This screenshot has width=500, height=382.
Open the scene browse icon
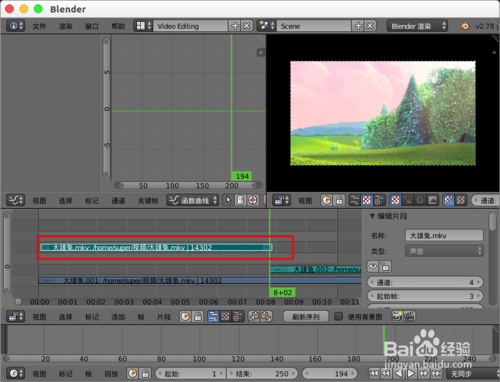(x=267, y=26)
